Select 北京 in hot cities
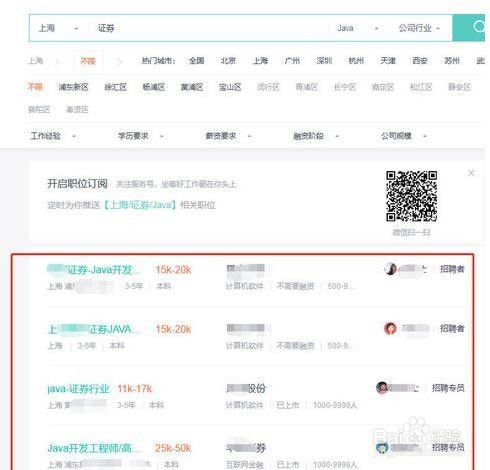 coord(228,61)
